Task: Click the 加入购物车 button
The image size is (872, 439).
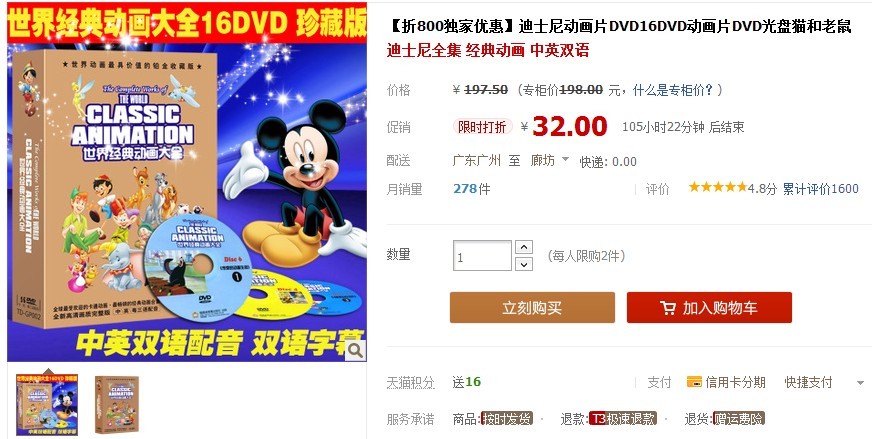Action: click(709, 308)
